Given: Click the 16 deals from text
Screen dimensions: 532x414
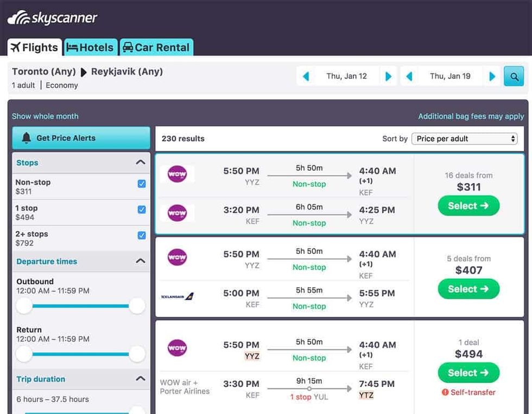Looking at the screenshot, I should [x=468, y=175].
